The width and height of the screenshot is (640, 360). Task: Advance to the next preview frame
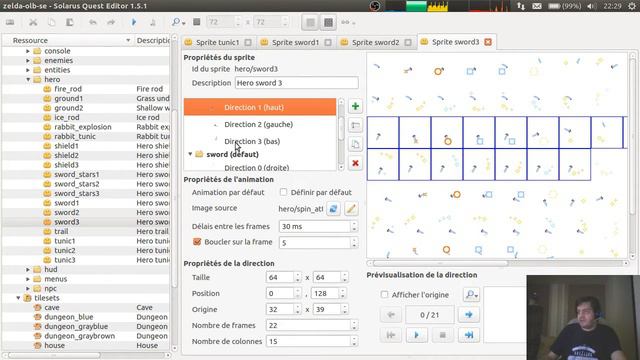click(469, 315)
